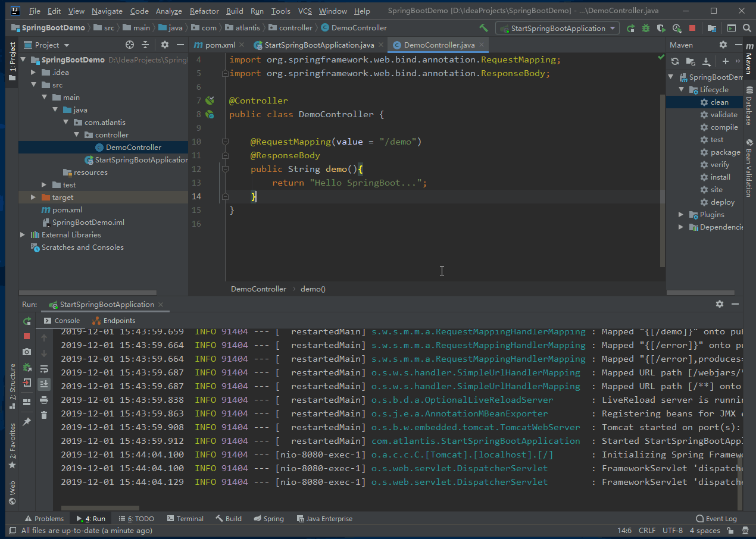Select the package Maven lifecycle goal
Viewport: 756px width, 539px height.
(725, 152)
